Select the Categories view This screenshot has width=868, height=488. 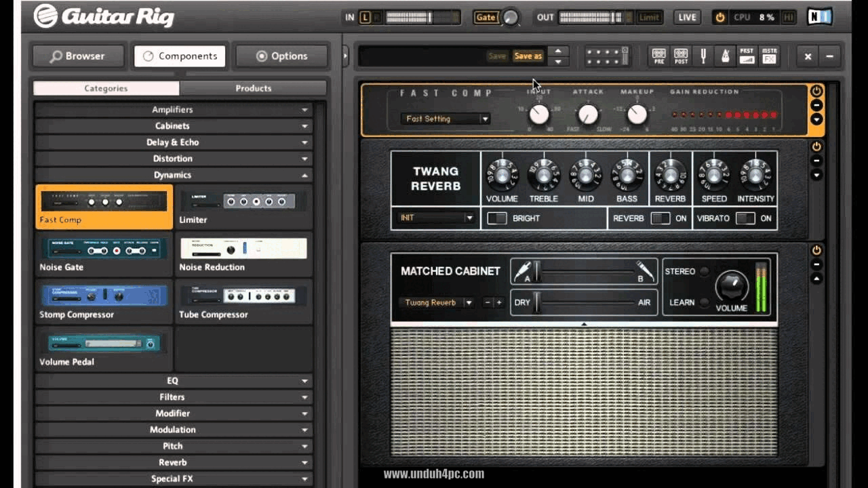click(x=106, y=88)
